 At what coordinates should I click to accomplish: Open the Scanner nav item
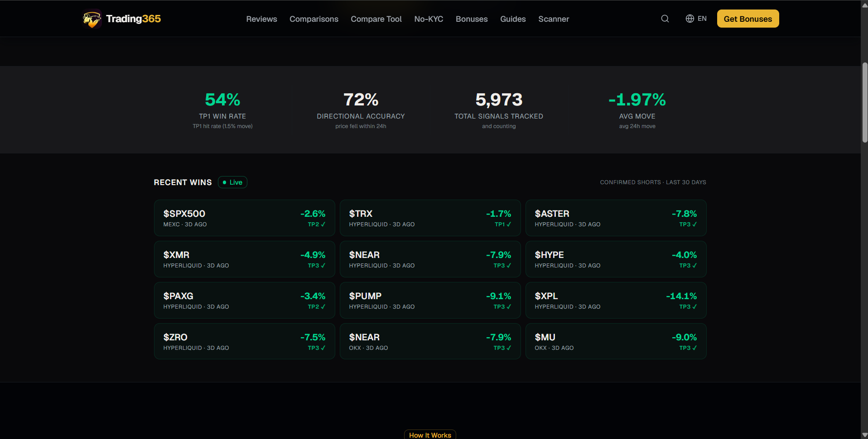click(x=553, y=19)
